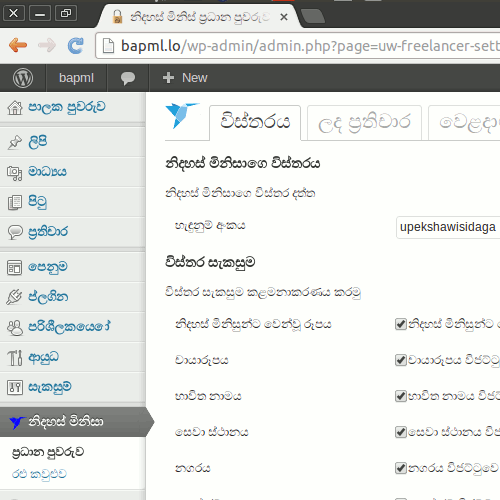The height and width of the screenshot is (500, 500).
Task: Click the settings sliders icon
Action: click(15, 388)
